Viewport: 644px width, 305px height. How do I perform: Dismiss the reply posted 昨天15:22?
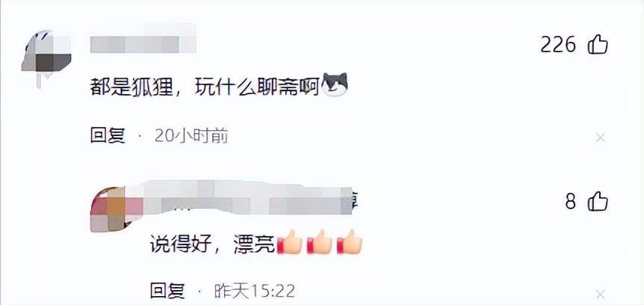click(x=601, y=295)
